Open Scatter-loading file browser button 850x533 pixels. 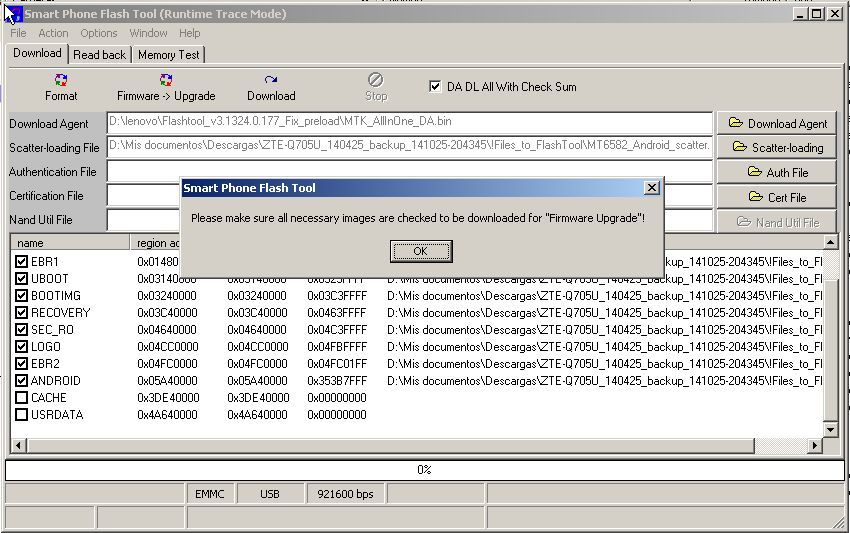pos(777,147)
